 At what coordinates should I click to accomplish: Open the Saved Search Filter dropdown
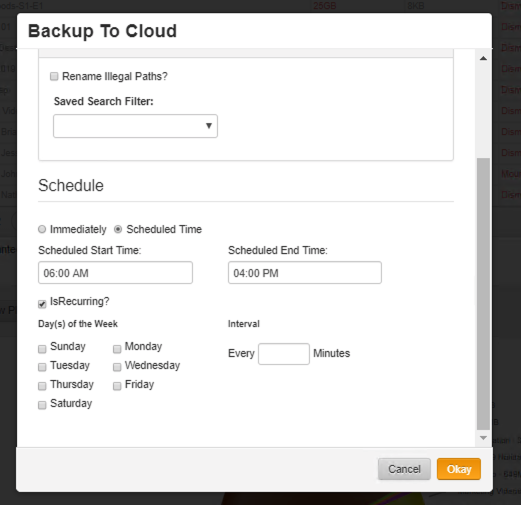[135, 126]
